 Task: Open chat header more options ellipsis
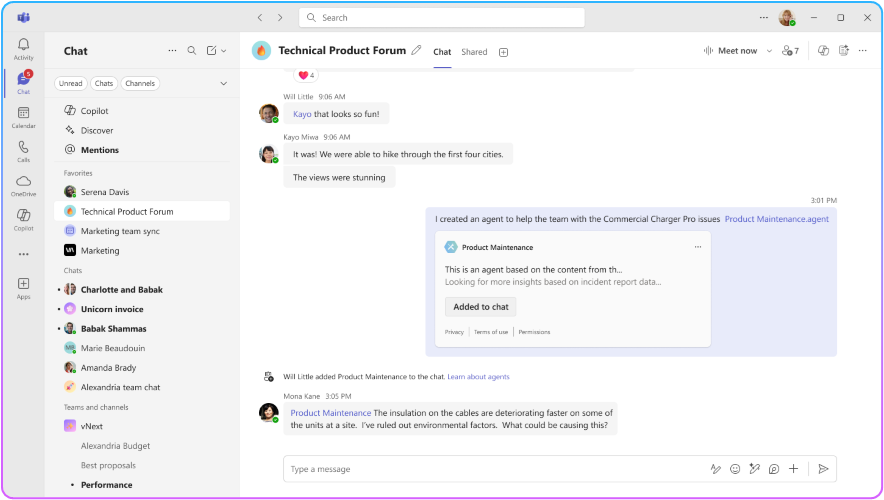pyautogui.click(x=863, y=51)
